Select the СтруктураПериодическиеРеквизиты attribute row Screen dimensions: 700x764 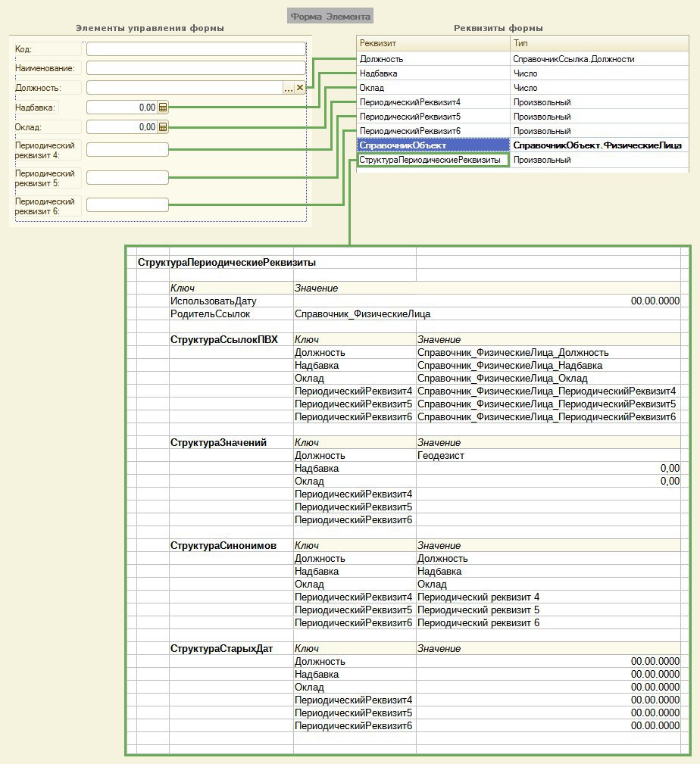click(x=433, y=160)
